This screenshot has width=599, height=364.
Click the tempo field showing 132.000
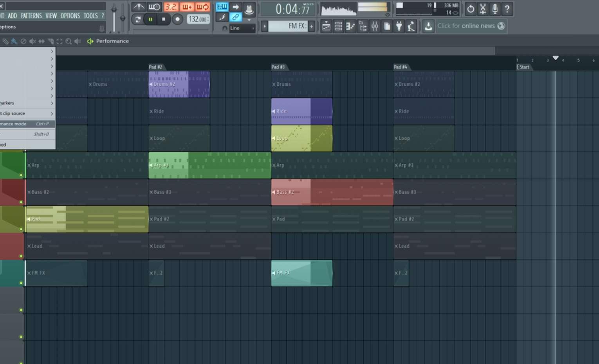(x=198, y=19)
